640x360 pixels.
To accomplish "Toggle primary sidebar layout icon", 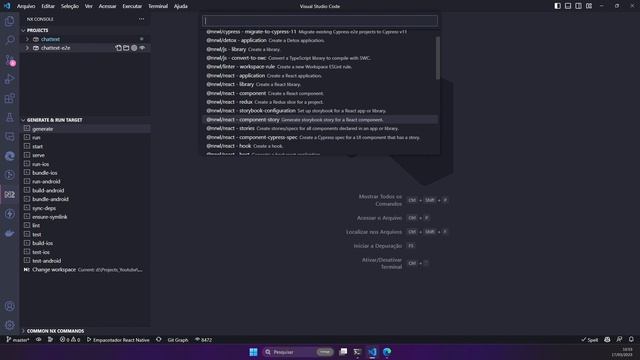I will pos(558,6).
